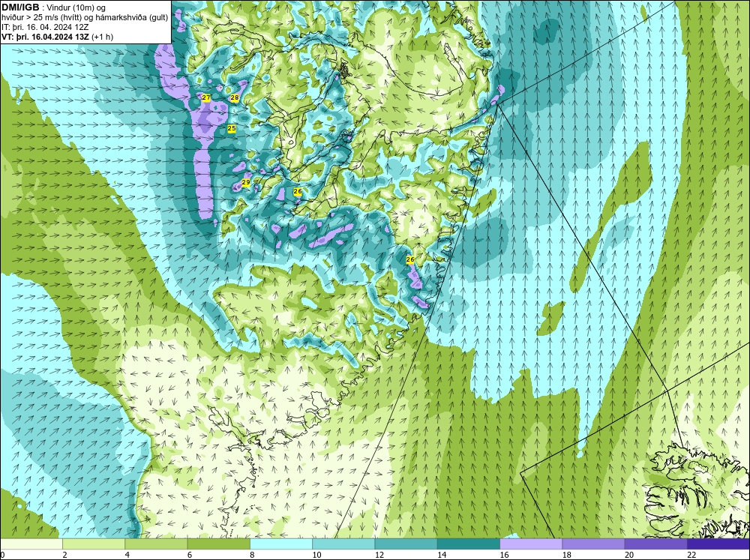Click the 'IT: þri. 16. 04. 2024 12Z' line
Viewport: 750px width, 560px height.
tap(45, 27)
